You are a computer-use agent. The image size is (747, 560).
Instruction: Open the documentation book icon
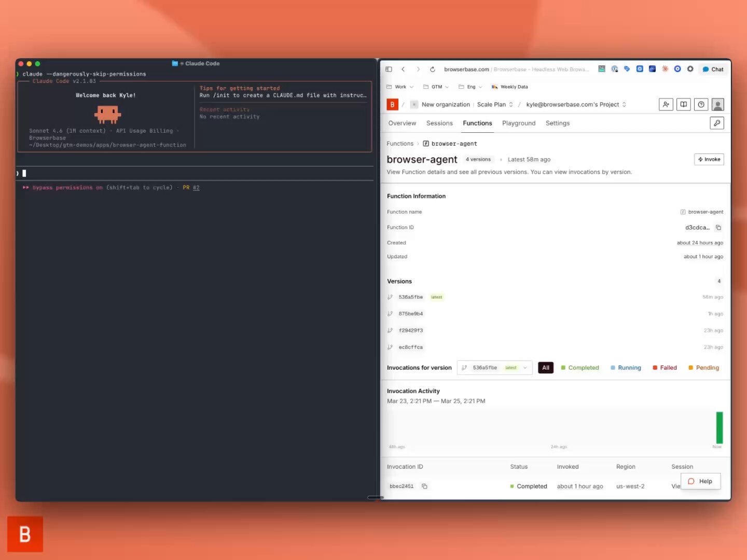[x=683, y=105]
